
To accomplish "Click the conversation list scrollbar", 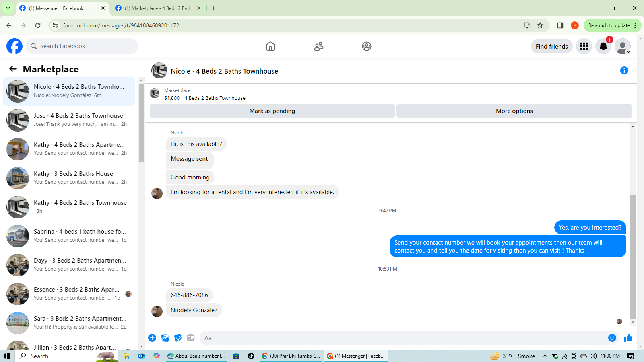I will 141,123.
